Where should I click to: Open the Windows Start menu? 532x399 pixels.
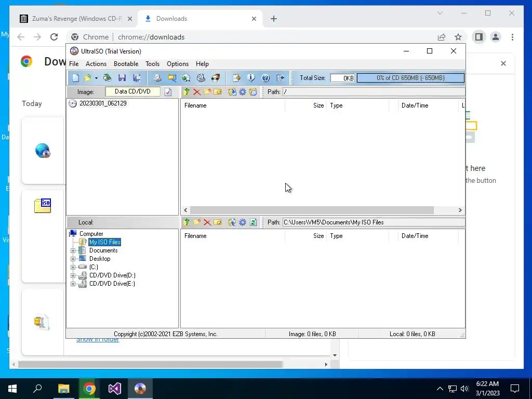(12, 389)
